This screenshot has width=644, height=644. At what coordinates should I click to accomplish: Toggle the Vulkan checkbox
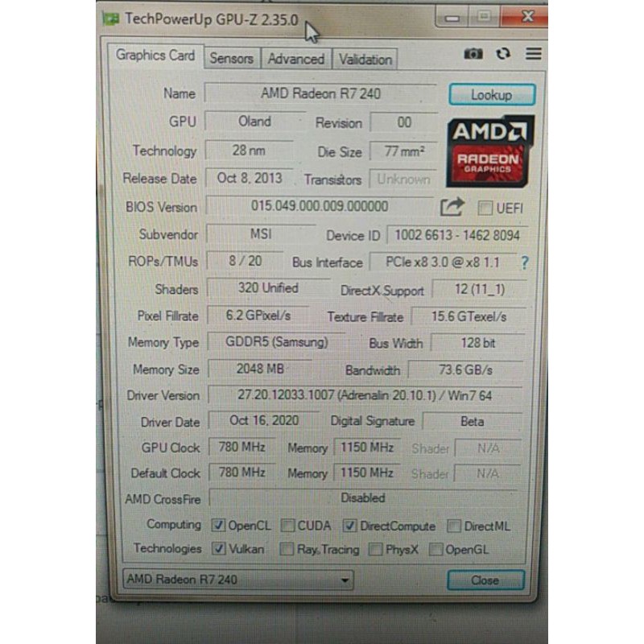point(218,549)
